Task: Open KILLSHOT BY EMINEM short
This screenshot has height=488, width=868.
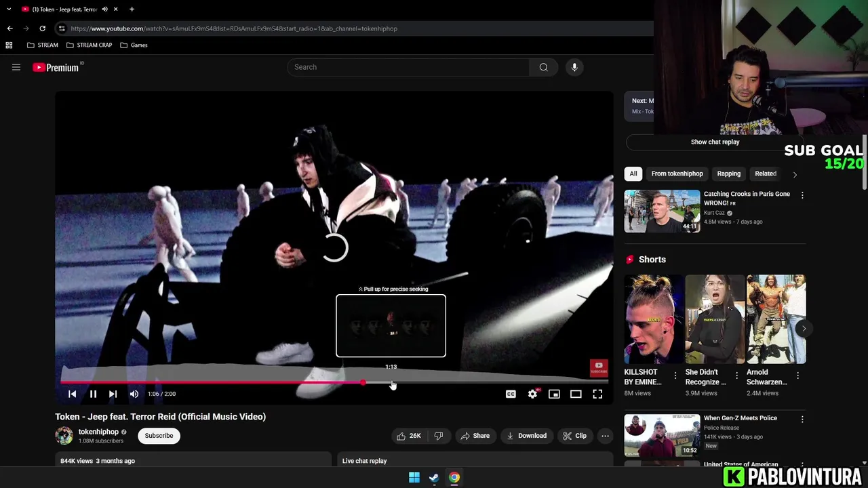Action: (x=654, y=319)
